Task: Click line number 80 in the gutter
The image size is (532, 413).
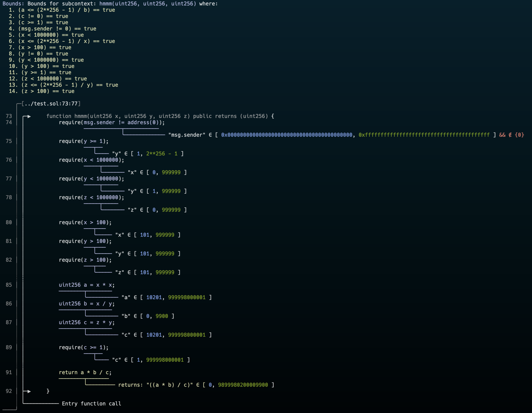Action: point(9,222)
